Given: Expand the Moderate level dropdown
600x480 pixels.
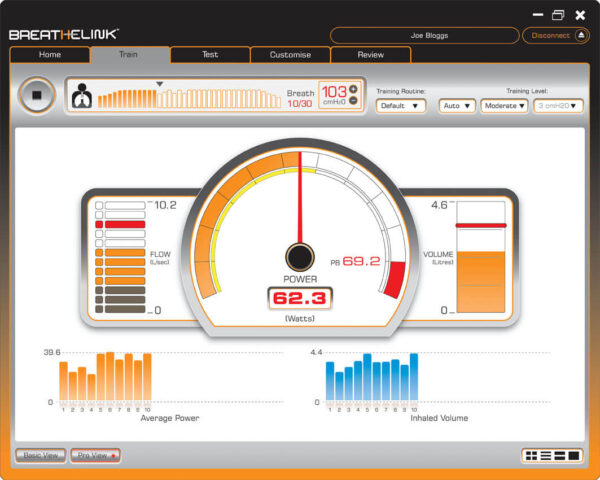Looking at the screenshot, I should click(x=504, y=106).
